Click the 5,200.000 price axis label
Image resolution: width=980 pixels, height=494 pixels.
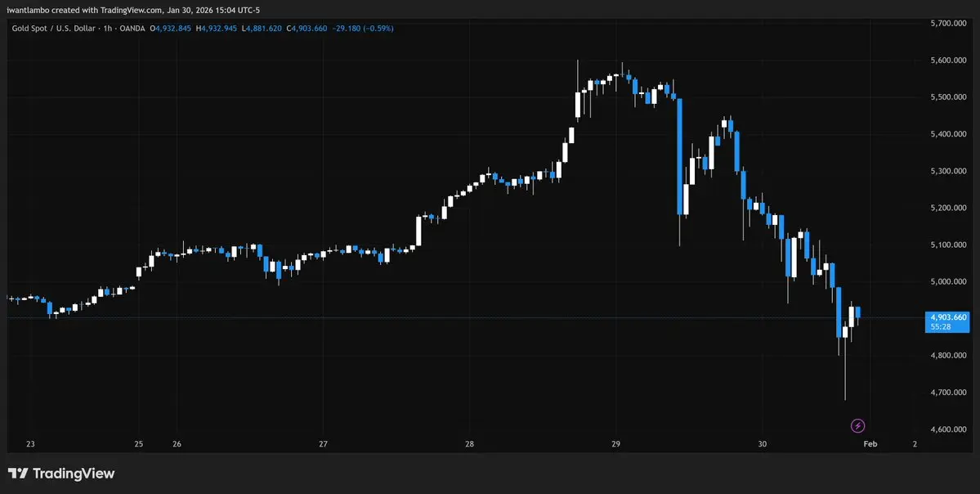pyautogui.click(x=949, y=209)
